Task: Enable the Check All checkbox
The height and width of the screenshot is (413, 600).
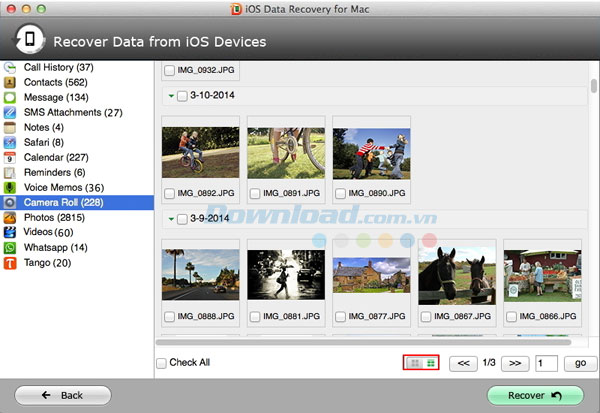Action: pyautogui.click(x=162, y=363)
